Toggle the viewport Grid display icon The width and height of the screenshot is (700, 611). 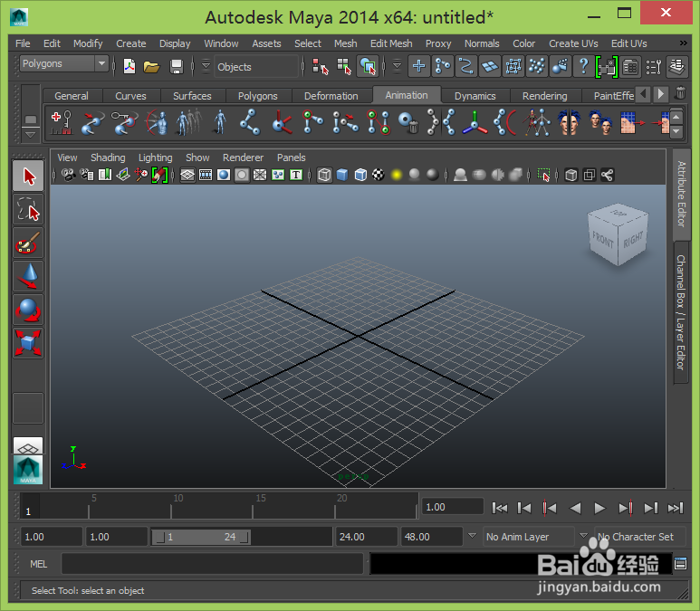tap(187, 175)
